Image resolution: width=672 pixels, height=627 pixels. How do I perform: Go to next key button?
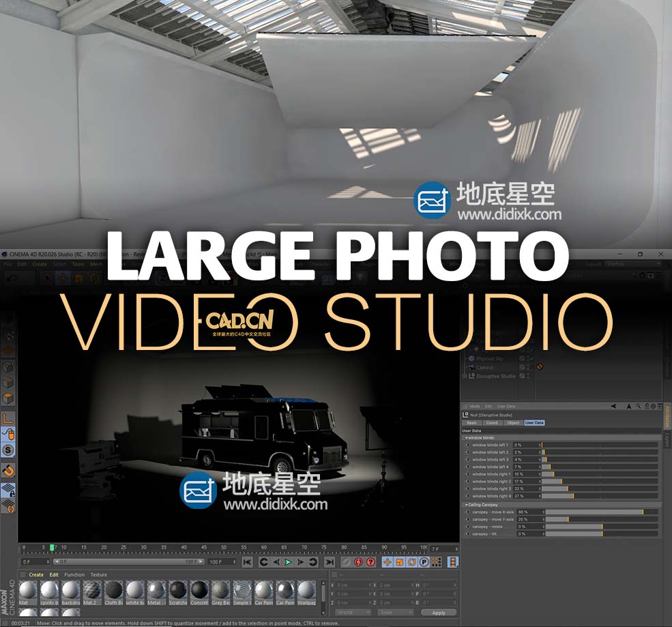click(x=313, y=562)
